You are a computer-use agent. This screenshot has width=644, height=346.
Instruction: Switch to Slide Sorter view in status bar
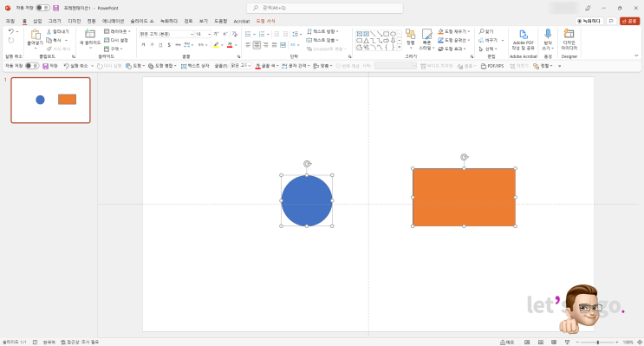coord(541,343)
